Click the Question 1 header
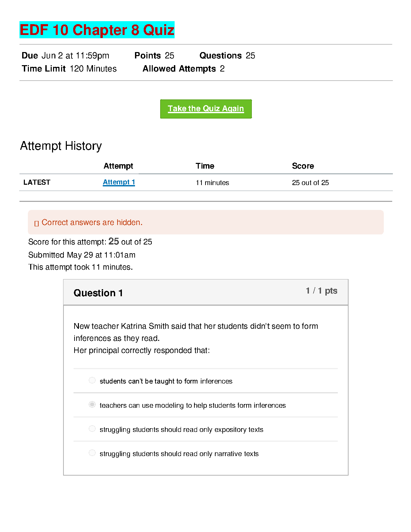The width and height of the screenshot is (411, 532). (98, 293)
